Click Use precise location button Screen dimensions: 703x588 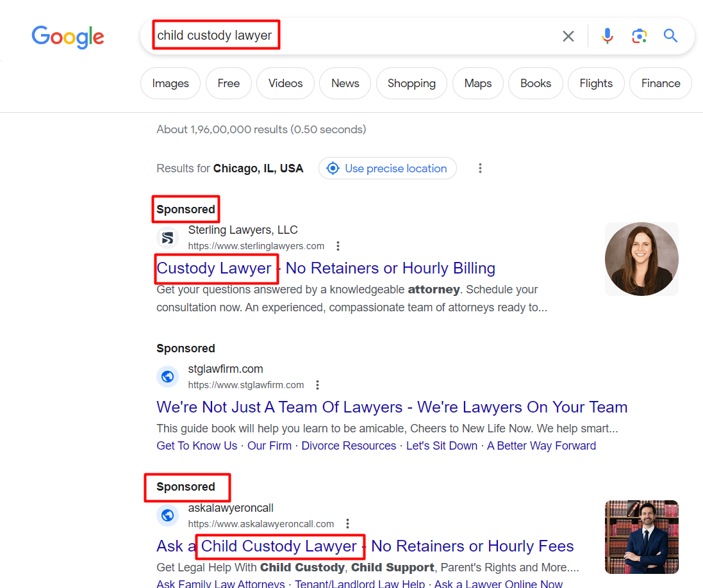click(388, 168)
